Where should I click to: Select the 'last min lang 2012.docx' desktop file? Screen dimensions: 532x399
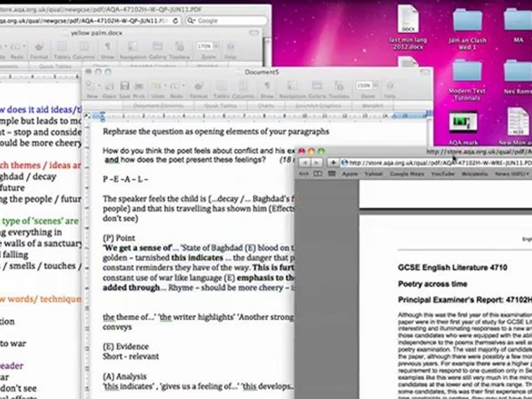[408, 27]
